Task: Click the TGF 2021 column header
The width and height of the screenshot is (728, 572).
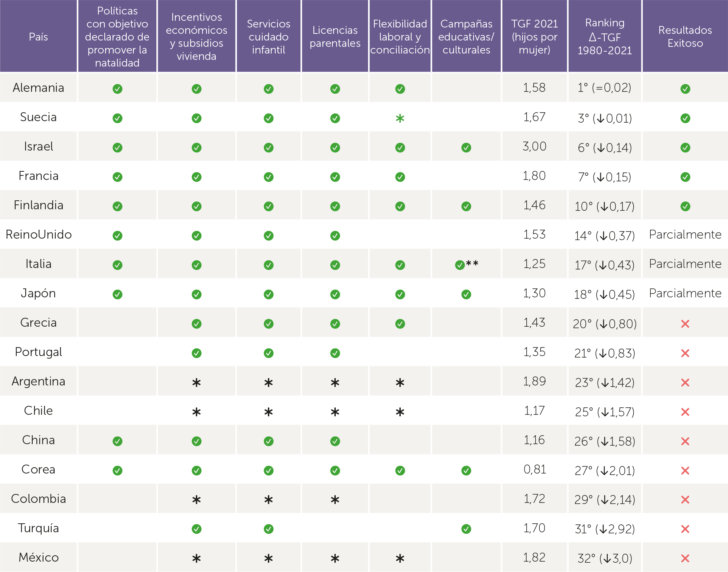Action: pos(534,37)
